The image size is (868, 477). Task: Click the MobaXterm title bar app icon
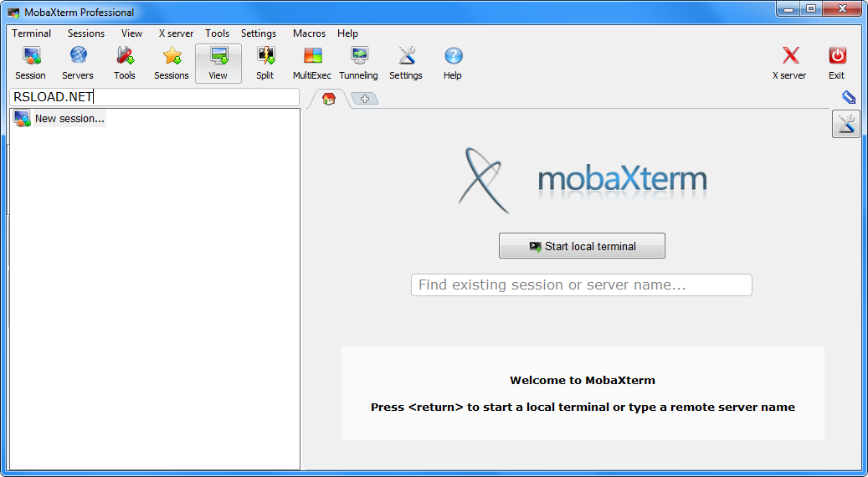[14, 13]
